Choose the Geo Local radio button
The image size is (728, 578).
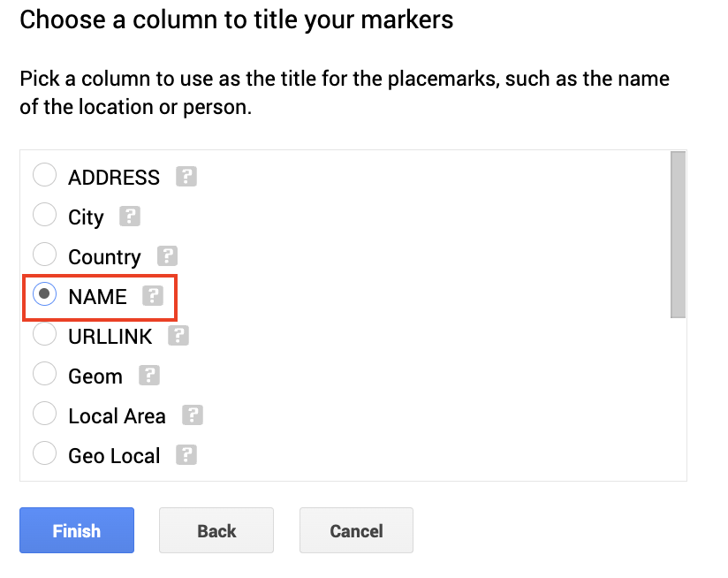(44, 453)
